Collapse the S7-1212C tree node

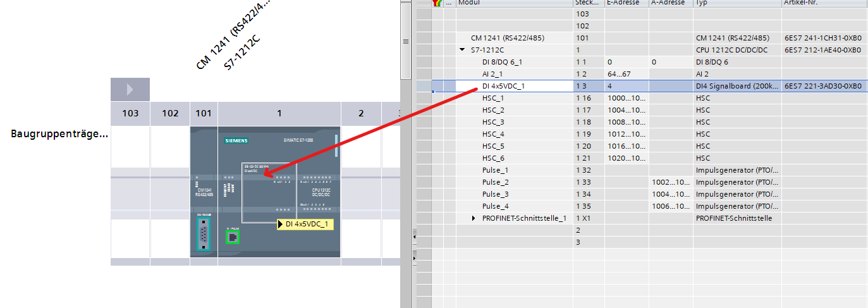click(462, 49)
